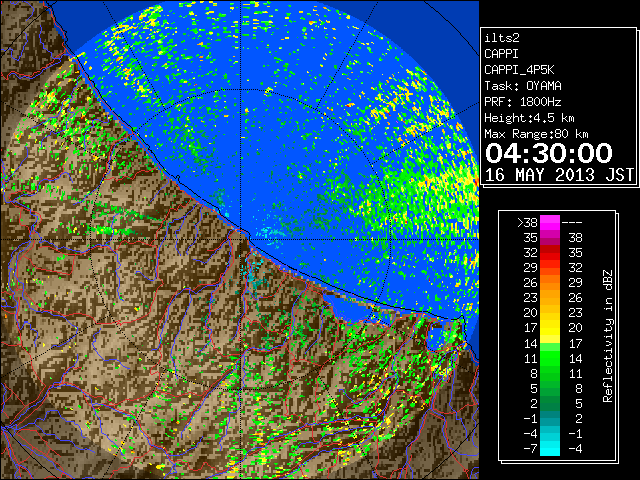Click the 'Task: OYAMA' line

523,86
